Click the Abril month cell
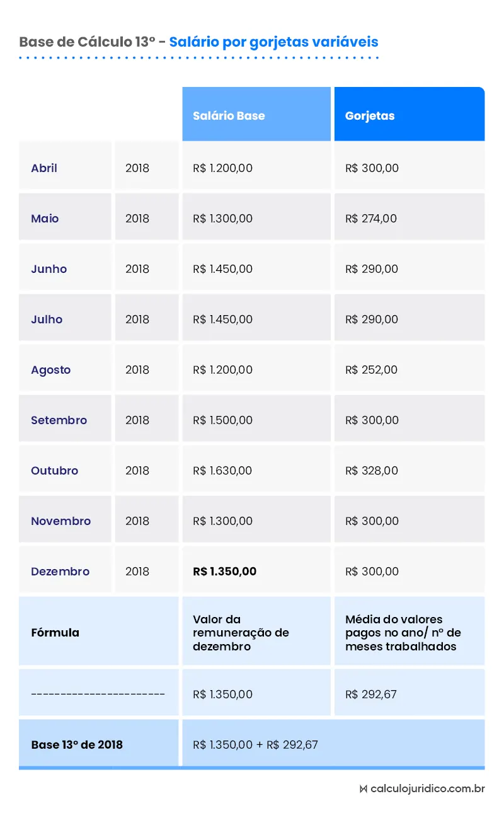 44,168
